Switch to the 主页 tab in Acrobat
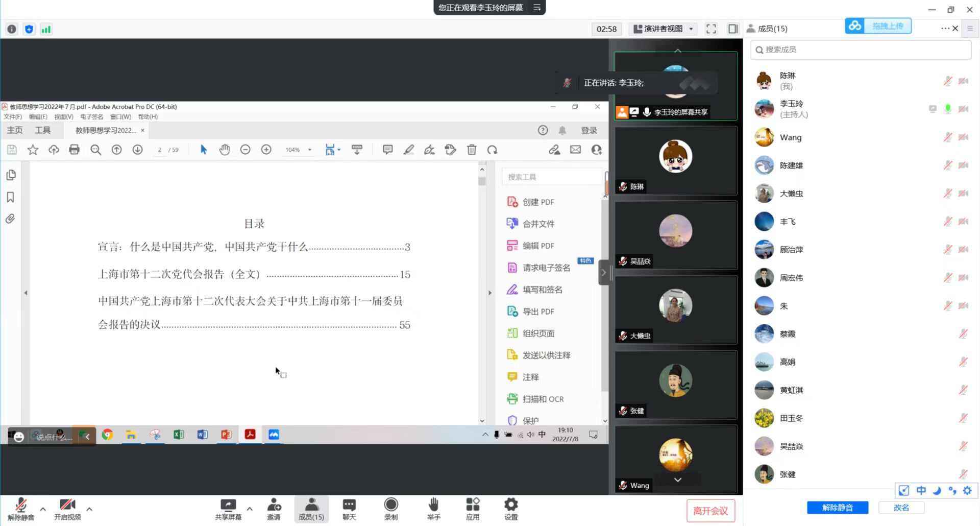The height and width of the screenshot is (526, 980). (15, 130)
